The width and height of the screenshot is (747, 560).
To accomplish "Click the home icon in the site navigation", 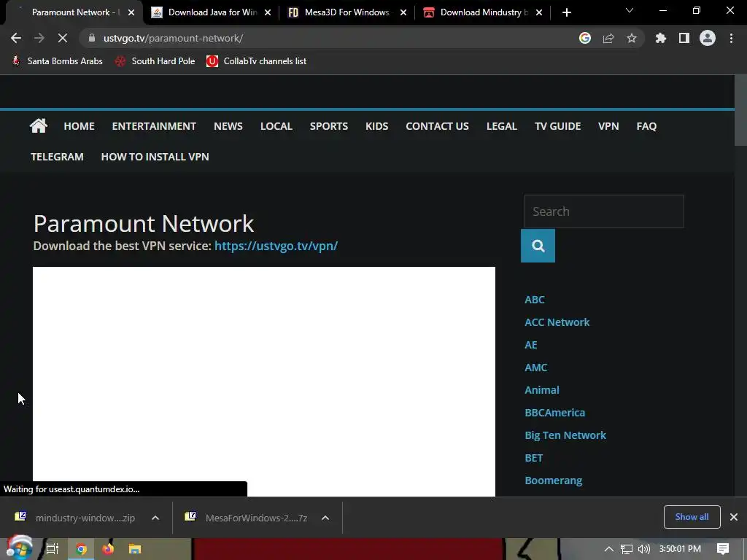I will (x=38, y=125).
